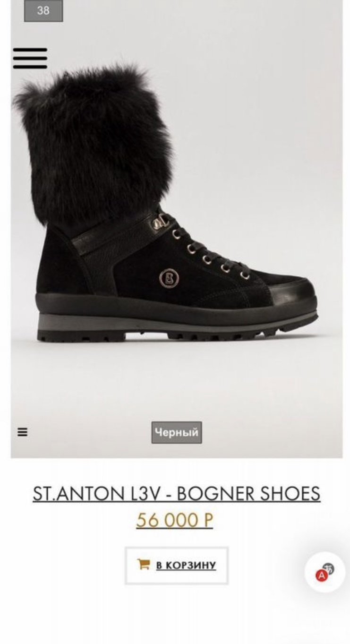Open the black boot product photo
The image size is (350, 644).
pos(177,229)
